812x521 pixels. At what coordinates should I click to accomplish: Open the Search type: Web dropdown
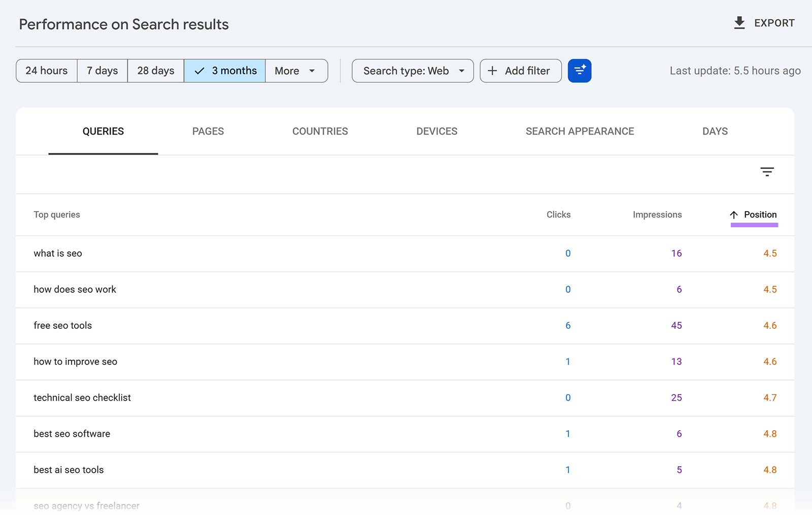coord(413,71)
